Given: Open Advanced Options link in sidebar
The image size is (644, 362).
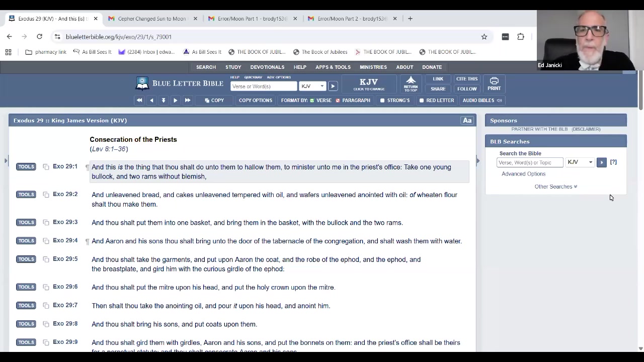Looking at the screenshot, I should (x=523, y=174).
